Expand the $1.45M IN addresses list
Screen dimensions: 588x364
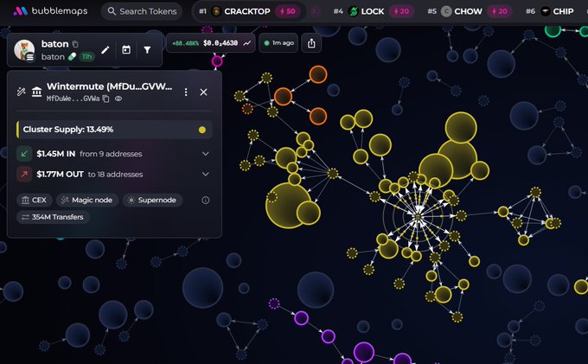coord(206,154)
